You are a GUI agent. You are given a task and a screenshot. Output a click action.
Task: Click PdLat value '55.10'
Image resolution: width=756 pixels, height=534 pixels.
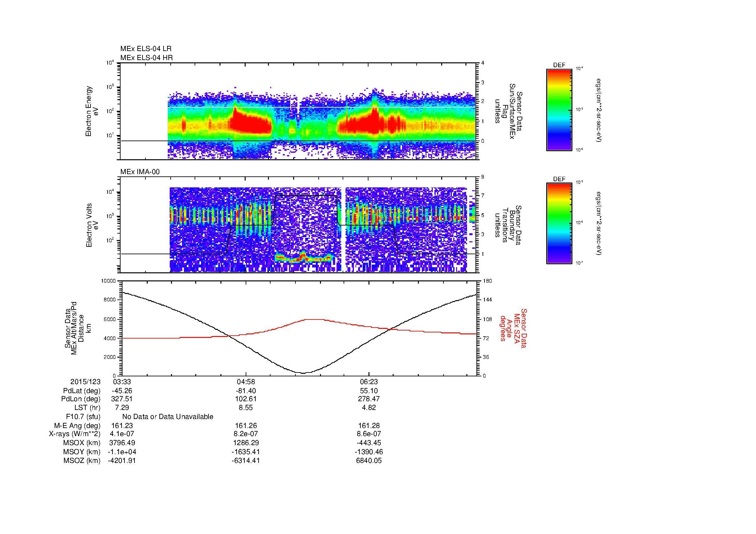(369, 391)
